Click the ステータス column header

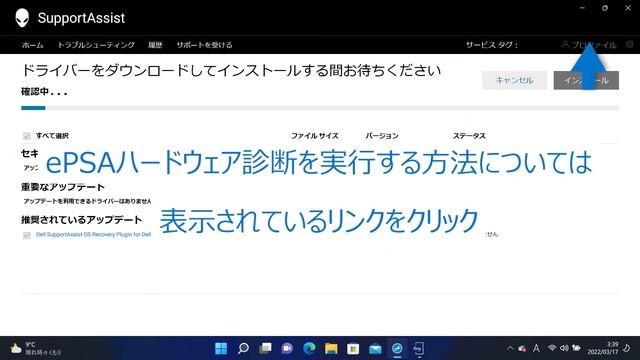click(469, 136)
